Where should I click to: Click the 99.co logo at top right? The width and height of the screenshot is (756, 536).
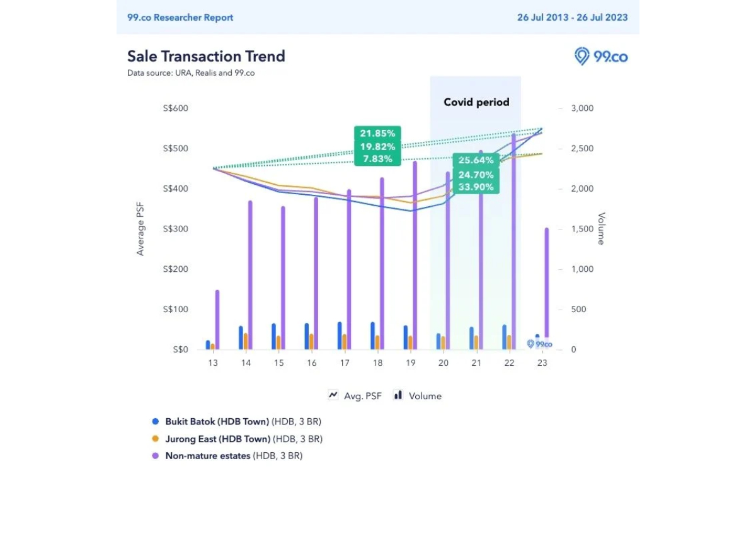pos(601,57)
